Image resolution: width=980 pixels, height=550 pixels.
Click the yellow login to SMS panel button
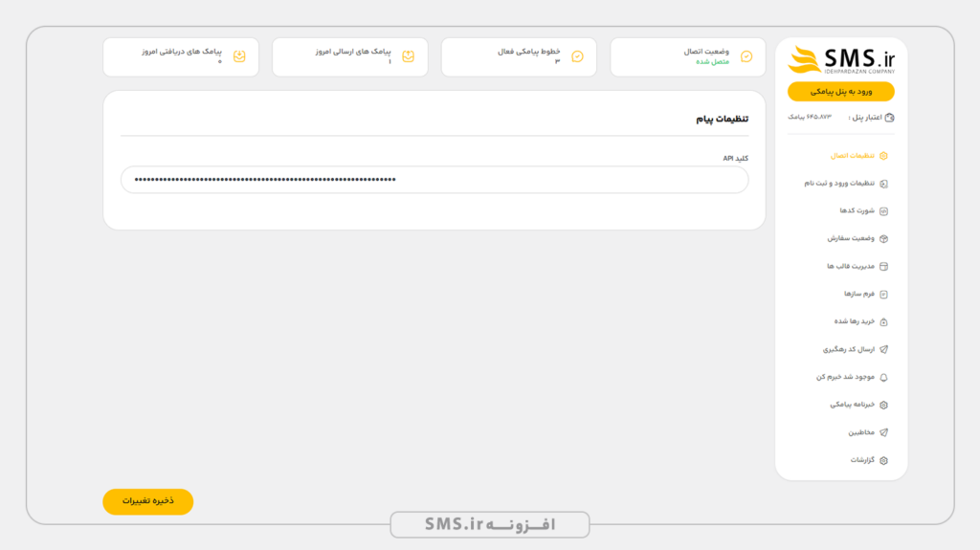pos(840,91)
